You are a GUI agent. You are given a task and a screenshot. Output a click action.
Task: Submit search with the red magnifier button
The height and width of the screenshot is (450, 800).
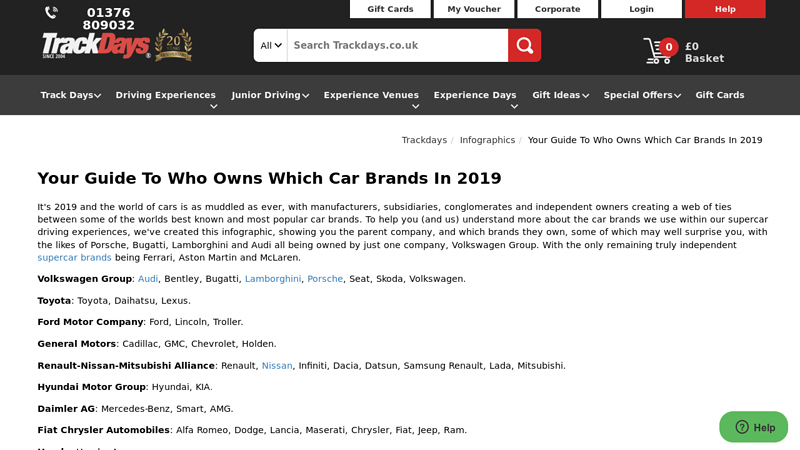pos(524,45)
